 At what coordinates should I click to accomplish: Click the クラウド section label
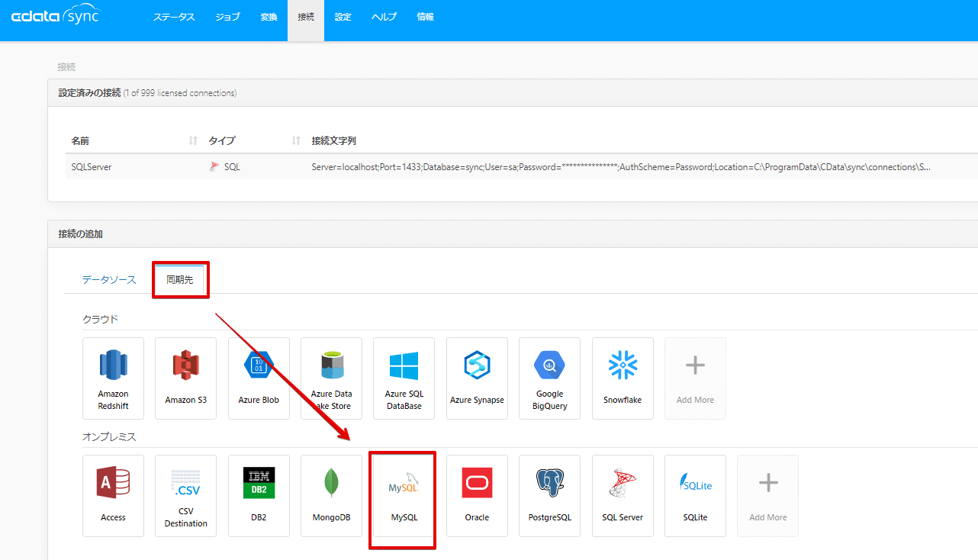tap(100, 319)
